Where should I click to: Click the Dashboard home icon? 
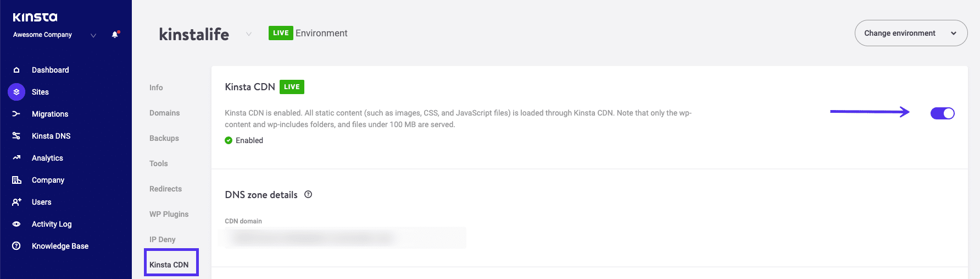click(16, 70)
